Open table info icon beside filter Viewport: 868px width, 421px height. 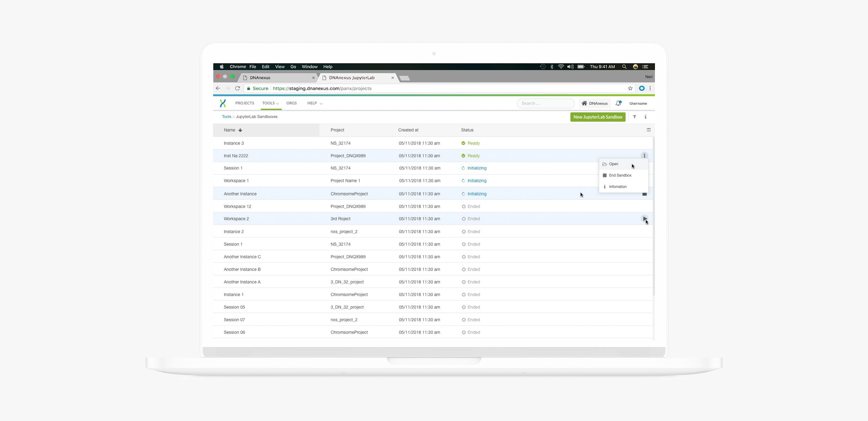click(645, 117)
